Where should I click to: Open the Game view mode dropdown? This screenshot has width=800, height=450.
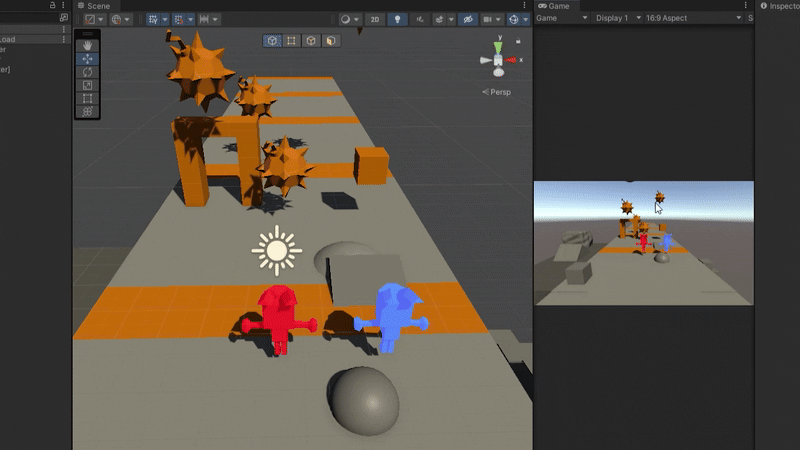562,18
